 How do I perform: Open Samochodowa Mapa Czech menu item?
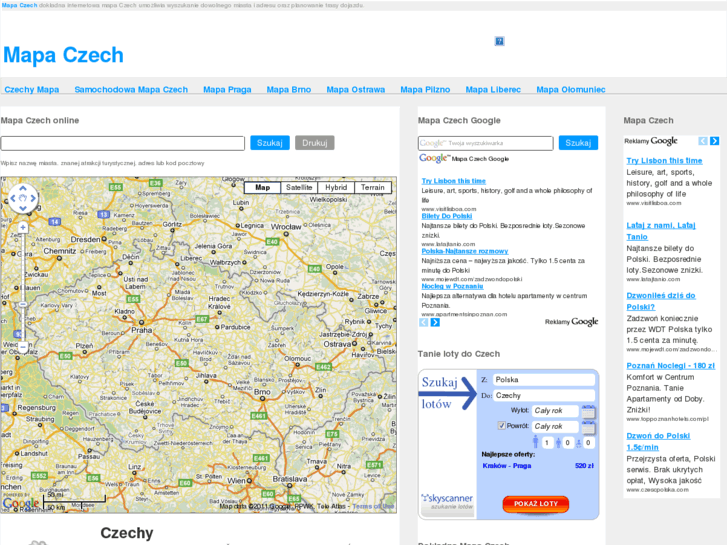point(131,90)
